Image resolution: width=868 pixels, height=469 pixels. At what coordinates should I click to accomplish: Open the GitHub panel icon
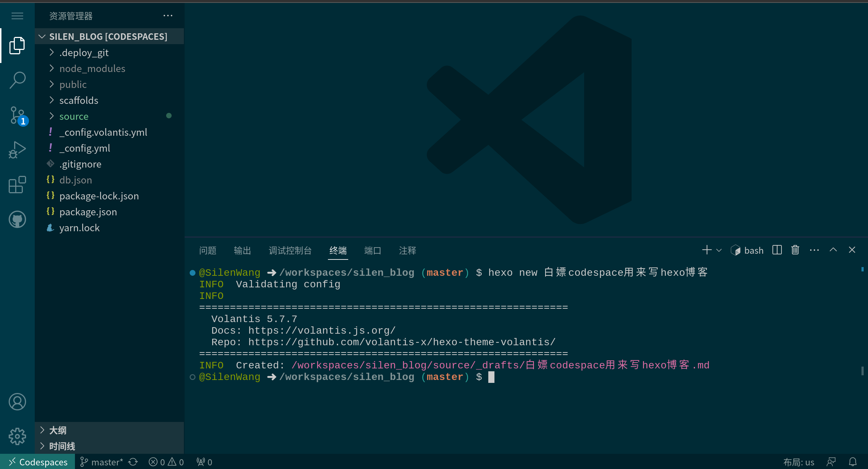[x=17, y=219]
